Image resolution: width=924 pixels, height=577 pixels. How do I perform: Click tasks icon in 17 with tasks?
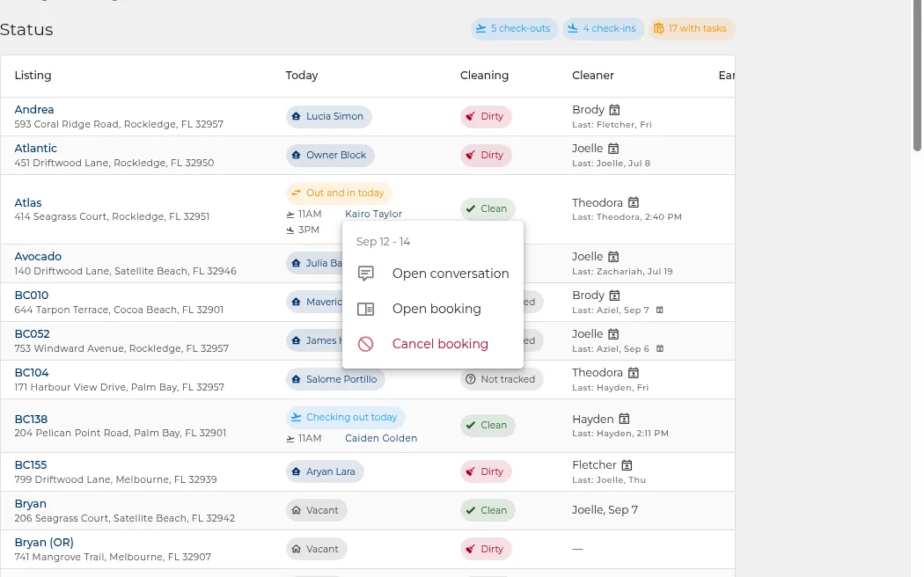tap(659, 28)
